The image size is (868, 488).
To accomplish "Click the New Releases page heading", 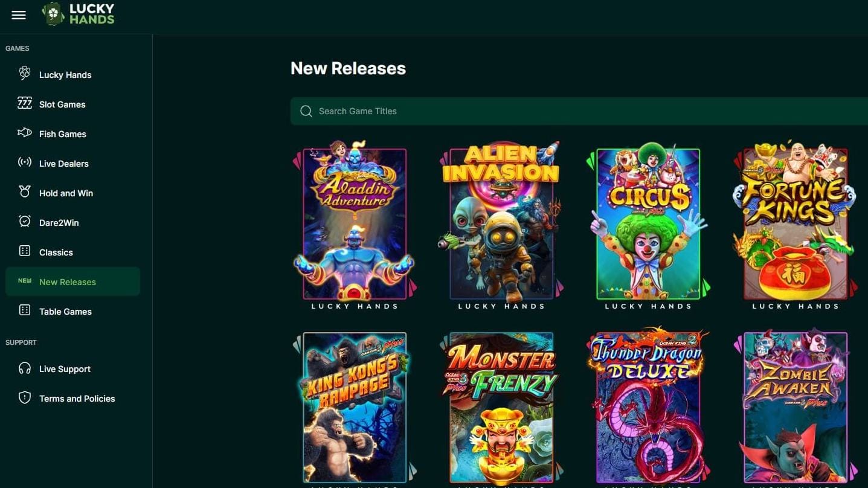I will point(348,68).
